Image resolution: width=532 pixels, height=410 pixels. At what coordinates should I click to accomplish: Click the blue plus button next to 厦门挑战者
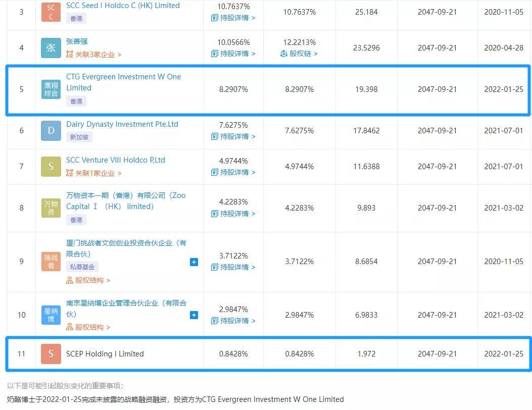pos(194,262)
